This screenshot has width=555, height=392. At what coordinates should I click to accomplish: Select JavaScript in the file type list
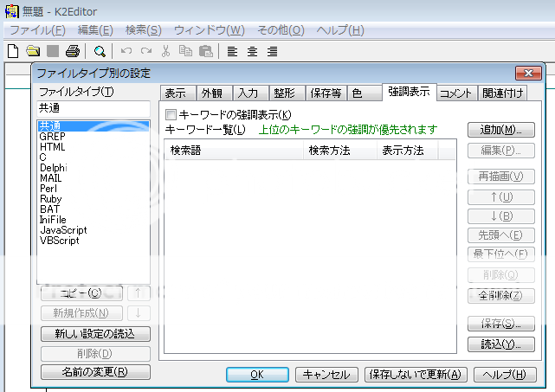tap(94, 230)
